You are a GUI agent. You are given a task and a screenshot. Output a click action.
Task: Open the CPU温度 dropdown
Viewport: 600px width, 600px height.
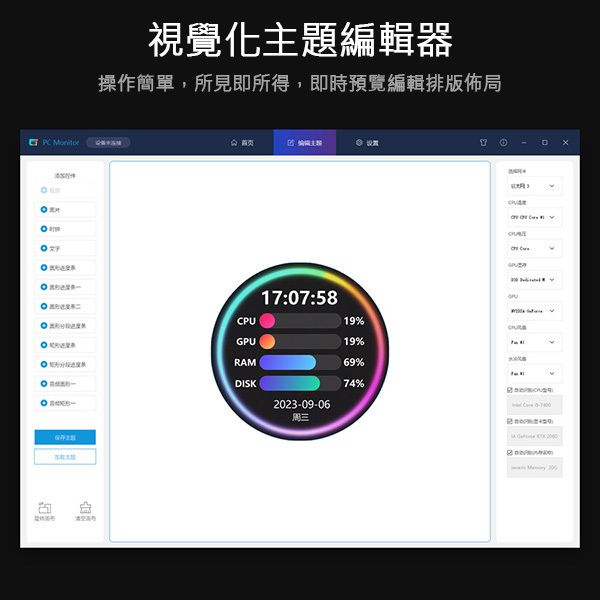click(x=535, y=217)
